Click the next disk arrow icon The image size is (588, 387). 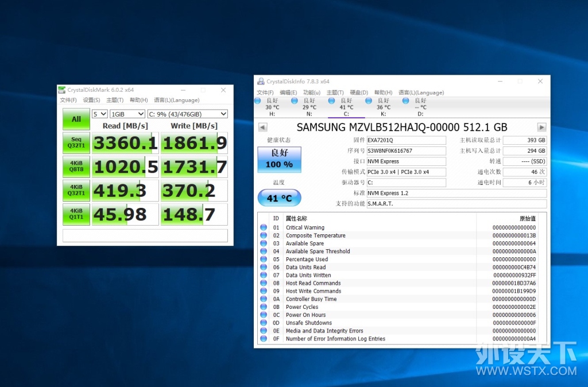coord(541,127)
